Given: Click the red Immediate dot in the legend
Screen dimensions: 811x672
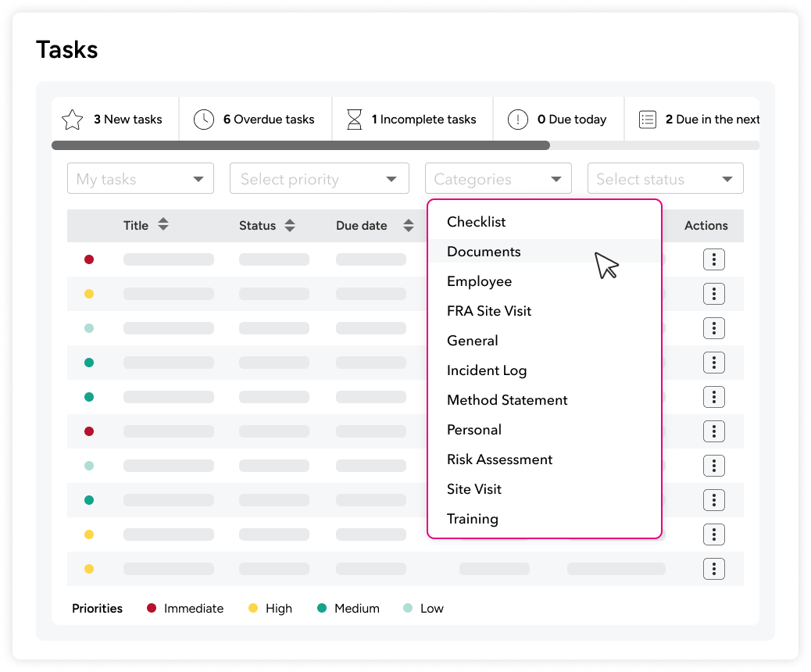Looking at the screenshot, I should [x=152, y=608].
